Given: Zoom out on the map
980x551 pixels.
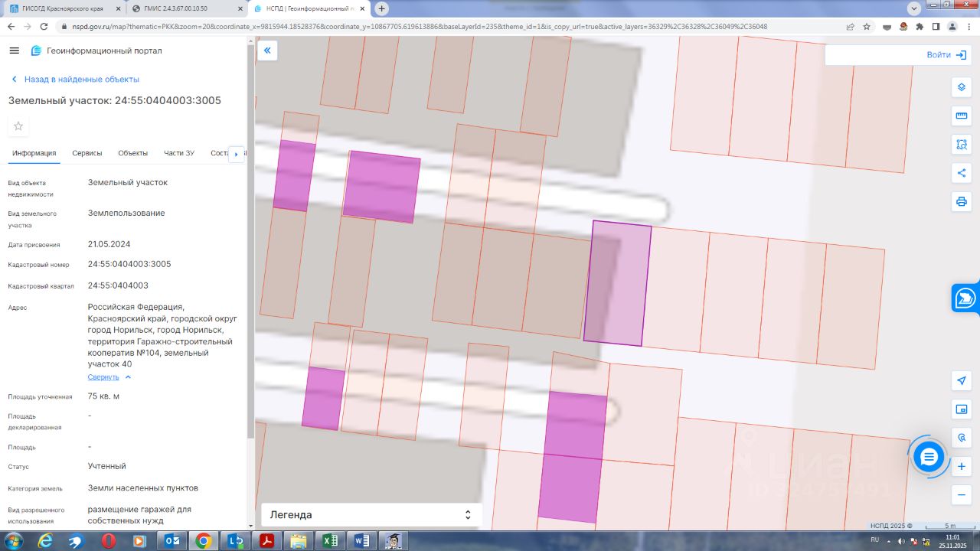Looking at the screenshot, I should tap(962, 495).
